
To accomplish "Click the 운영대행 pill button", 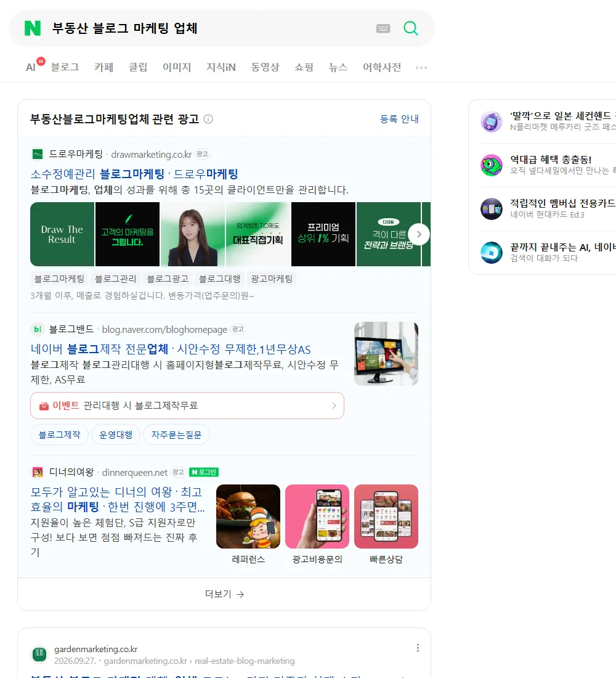I will click(116, 435).
